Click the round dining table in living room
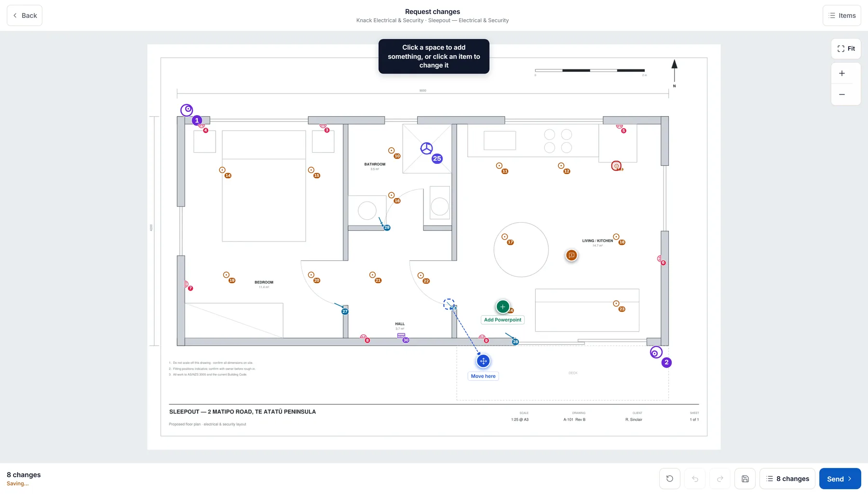The height and width of the screenshot is (494, 868). pyautogui.click(x=521, y=250)
